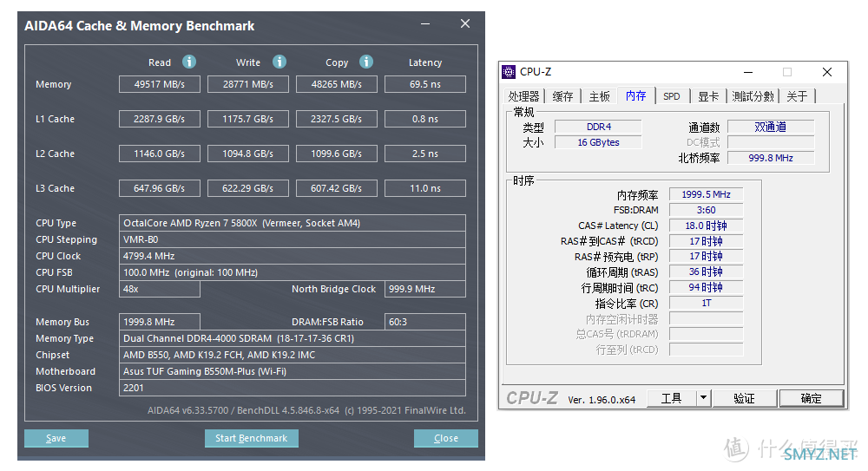Click the Memory Latency value 69.5 ns
868x471 pixels.
tap(425, 84)
